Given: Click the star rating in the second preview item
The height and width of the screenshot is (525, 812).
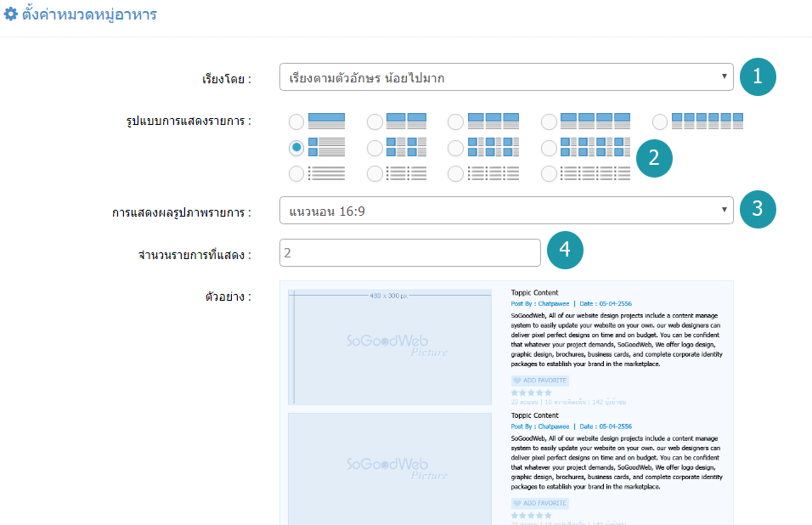Looking at the screenshot, I should pyautogui.click(x=532, y=516).
